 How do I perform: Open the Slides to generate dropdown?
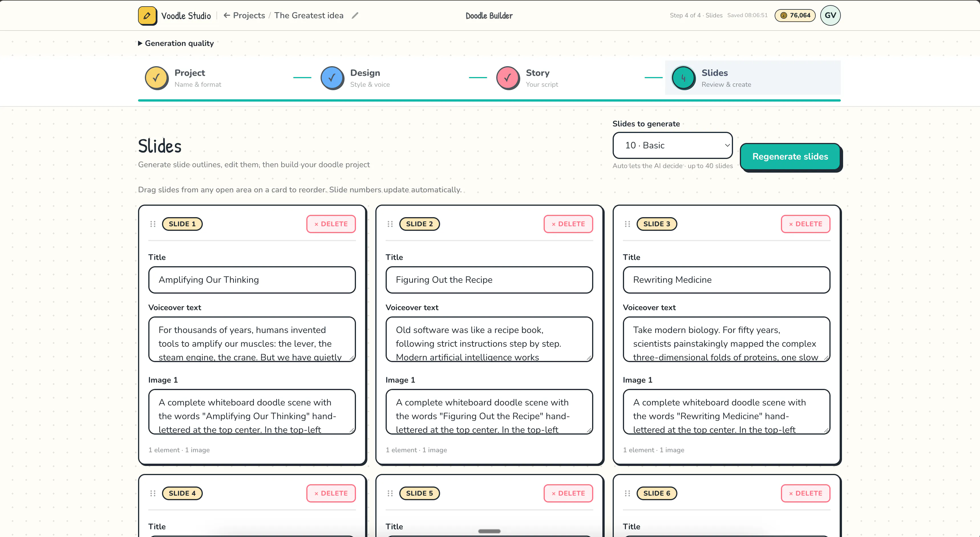pyautogui.click(x=672, y=146)
